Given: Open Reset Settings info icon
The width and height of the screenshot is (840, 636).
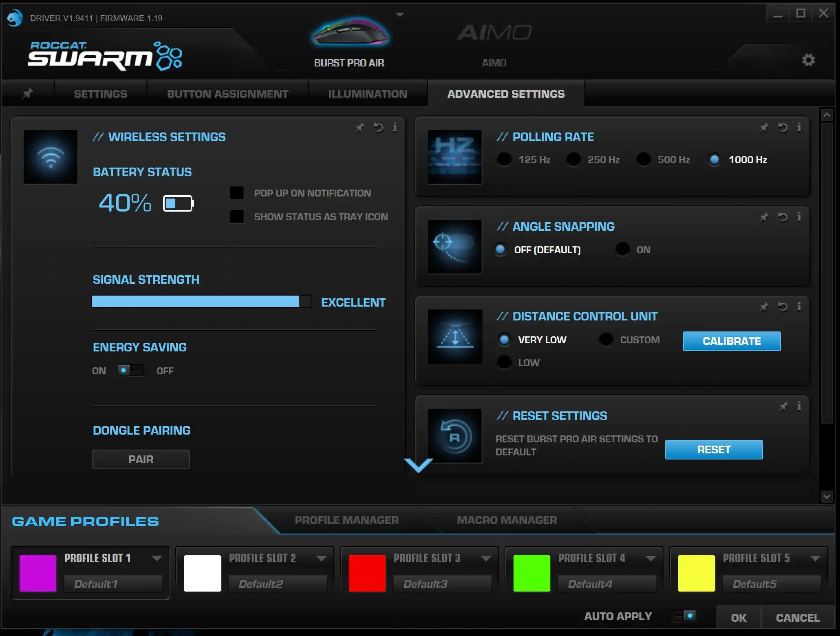Looking at the screenshot, I should click(x=799, y=406).
